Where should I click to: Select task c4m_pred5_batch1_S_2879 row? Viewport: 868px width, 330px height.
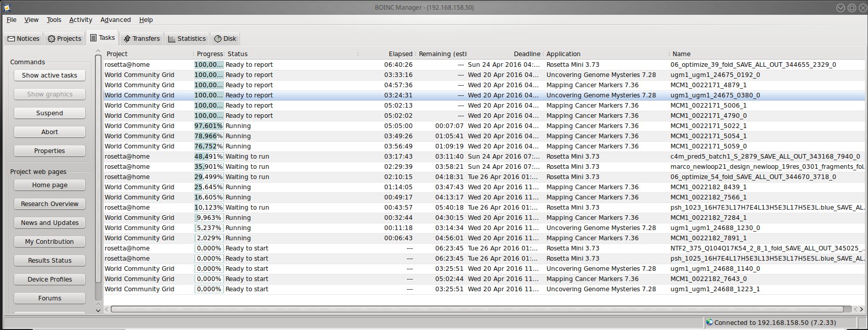click(x=485, y=157)
